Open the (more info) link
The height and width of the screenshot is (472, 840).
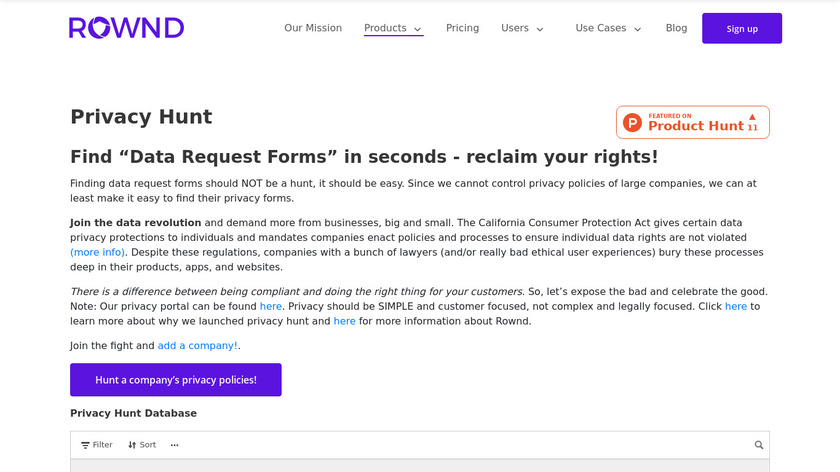98,252
